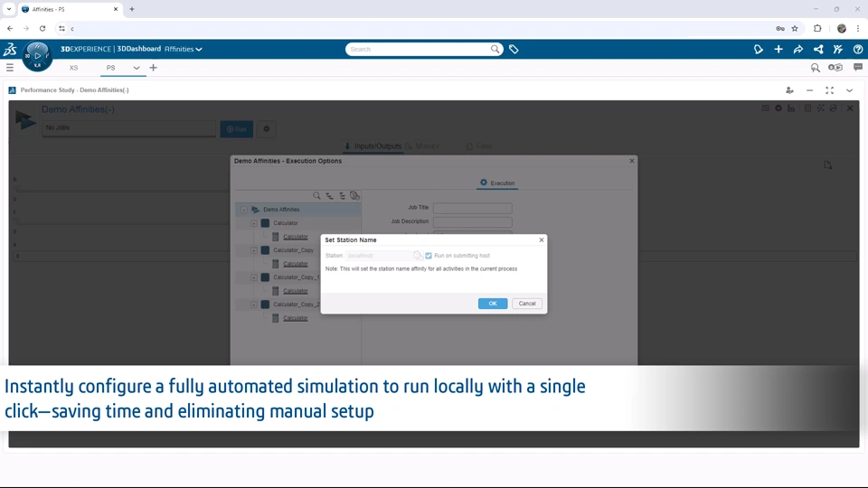Add a new dashboard tab
Image resolution: width=868 pixels, height=488 pixels.
click(154, 68)
